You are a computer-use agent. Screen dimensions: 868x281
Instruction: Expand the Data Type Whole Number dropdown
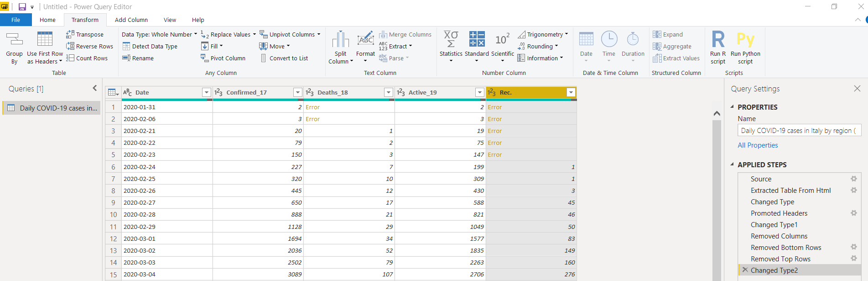196,34
